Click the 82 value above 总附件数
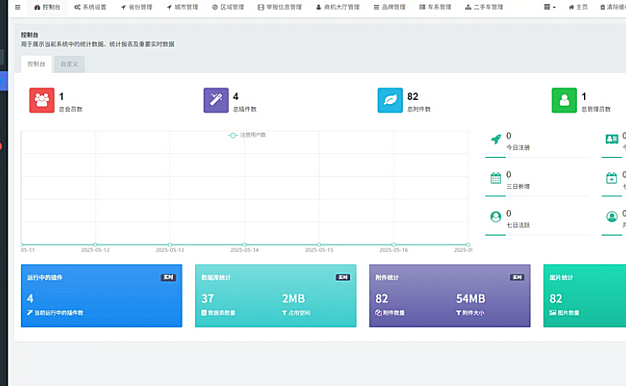The height and width of the screenshot is (386, 626). [413, 97]
